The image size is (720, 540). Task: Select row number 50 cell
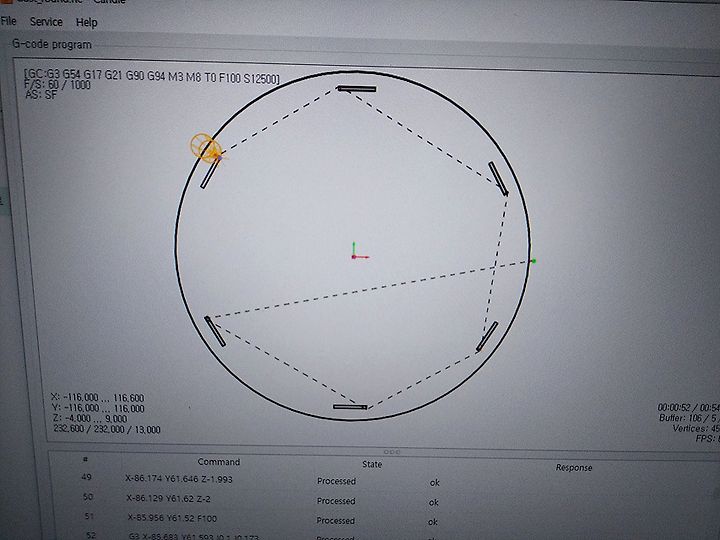[x=88, y=497]
